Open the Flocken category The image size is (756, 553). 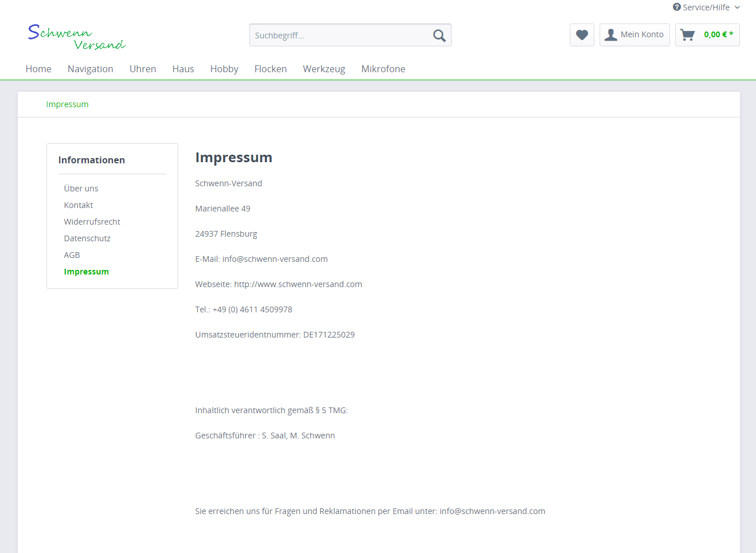coord(271,69)
